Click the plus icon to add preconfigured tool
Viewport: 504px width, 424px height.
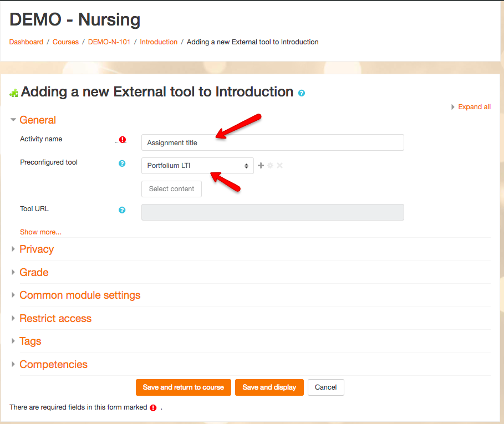tap(261, 165)
